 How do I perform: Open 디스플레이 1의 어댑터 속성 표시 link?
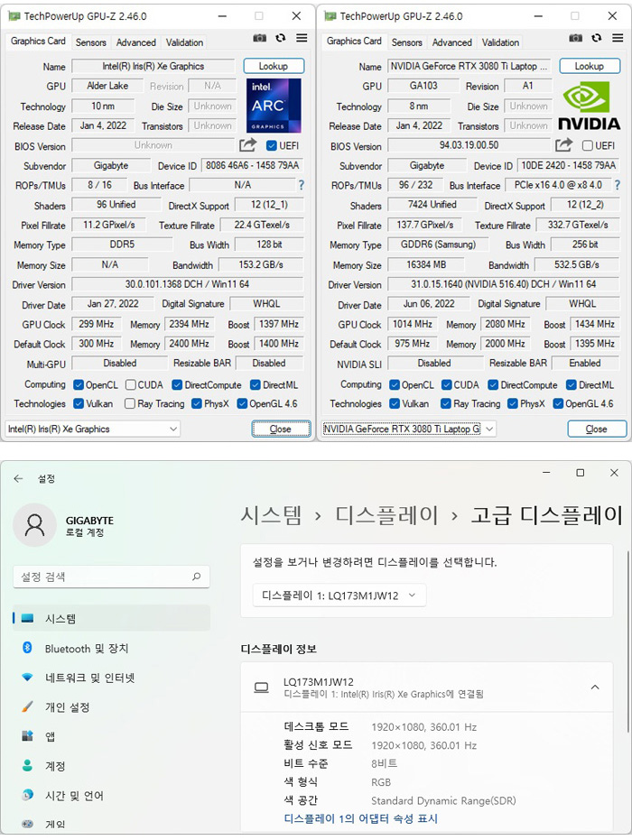361,818
